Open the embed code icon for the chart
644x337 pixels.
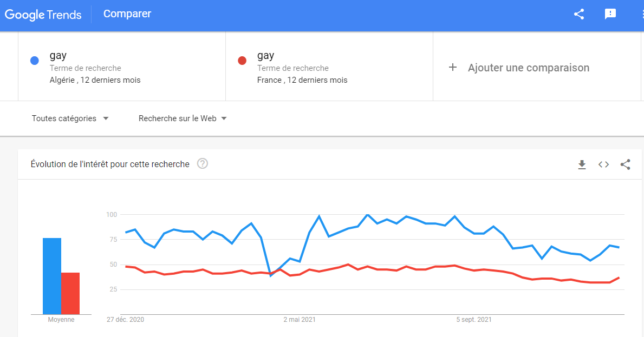603,164
